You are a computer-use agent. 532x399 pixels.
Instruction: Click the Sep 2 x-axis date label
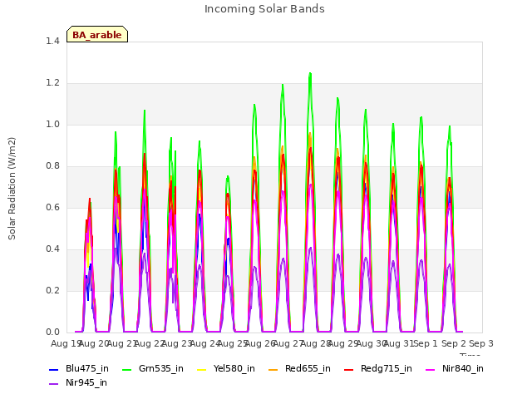point(454,343)
